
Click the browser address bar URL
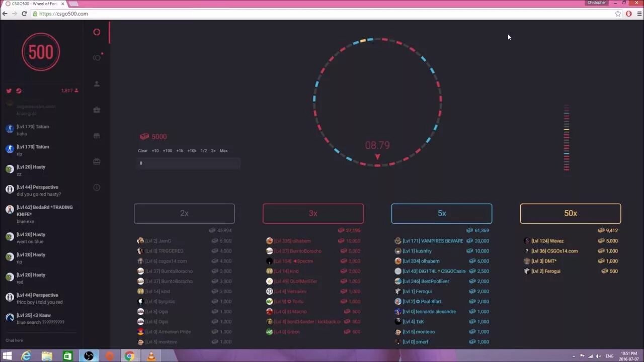pos(63,14)
